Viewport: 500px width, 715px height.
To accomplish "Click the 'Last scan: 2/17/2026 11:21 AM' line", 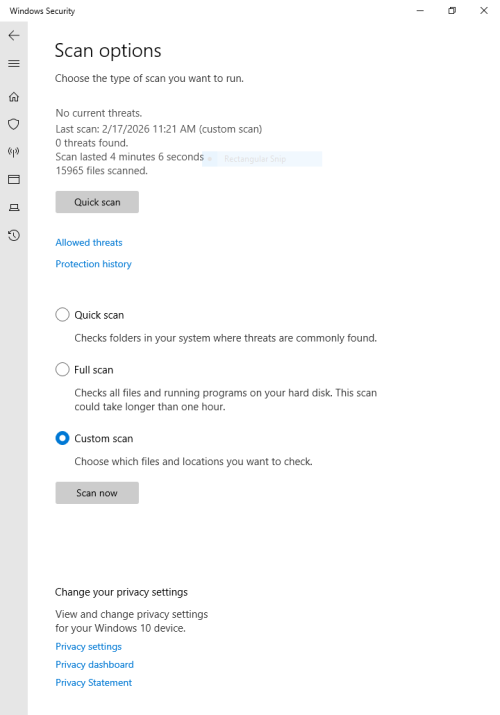I will click(159, 129).
